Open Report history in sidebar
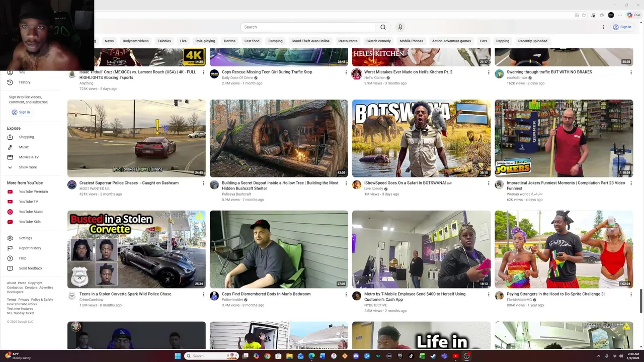The width and height of the screenshot is (644, 362). click(30, 248)
